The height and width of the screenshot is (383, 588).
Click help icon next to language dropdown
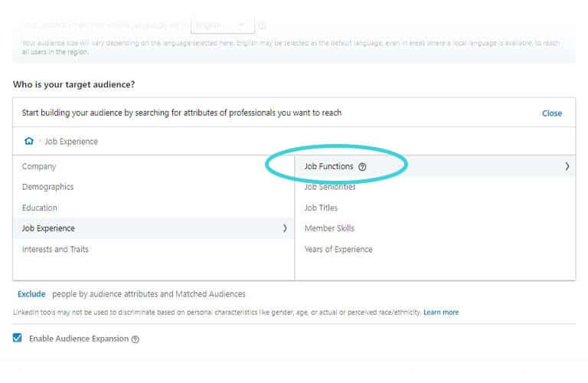(263, 25)
